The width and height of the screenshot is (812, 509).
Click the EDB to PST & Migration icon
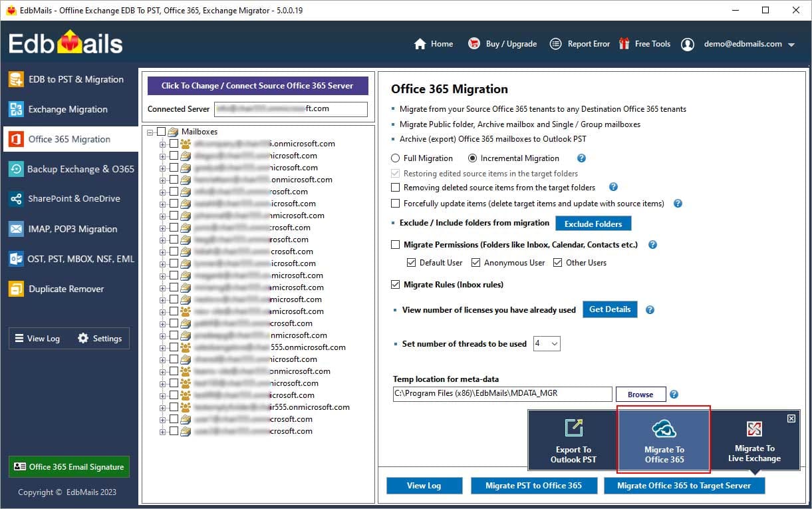(16, 79)
